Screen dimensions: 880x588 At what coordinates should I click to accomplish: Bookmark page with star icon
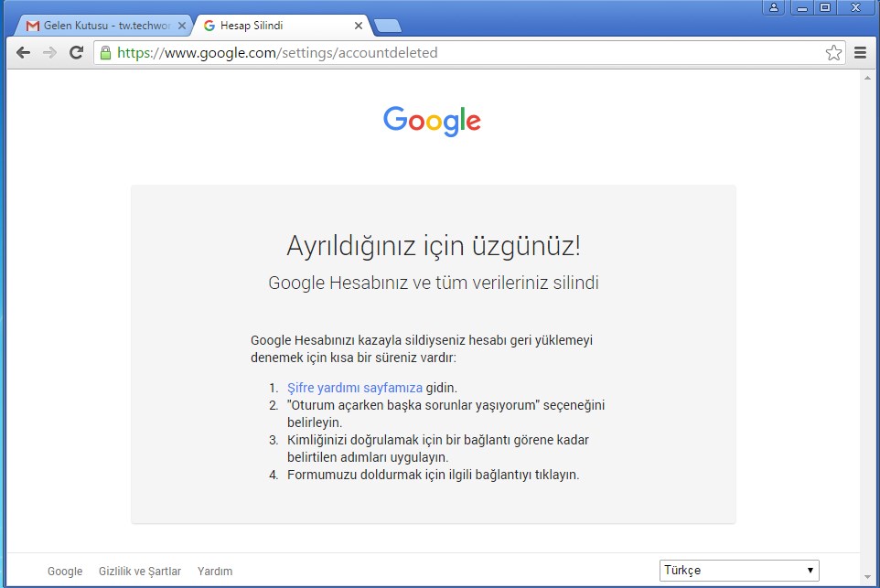[833, 53]
